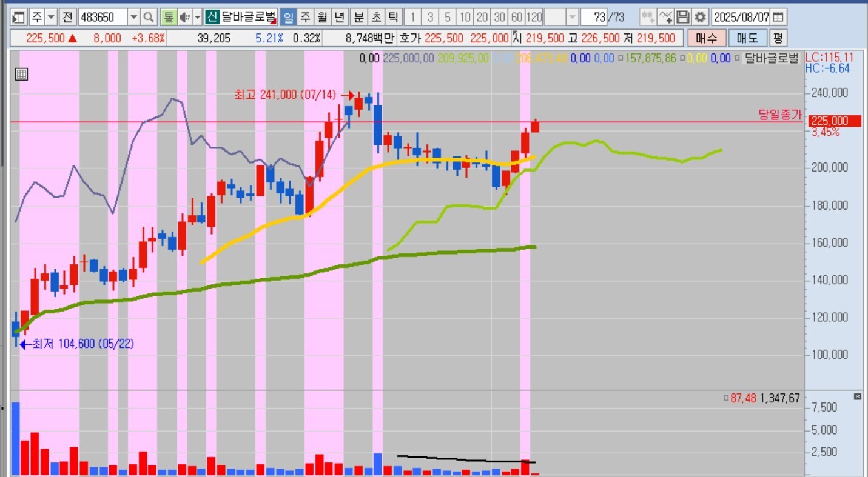Open the dropdown arrow next to the speaker
This screenshot has height=477, width=868.
(197, 16)
